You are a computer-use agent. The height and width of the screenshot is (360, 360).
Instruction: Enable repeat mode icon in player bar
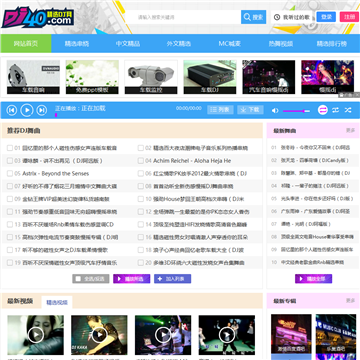336,110
